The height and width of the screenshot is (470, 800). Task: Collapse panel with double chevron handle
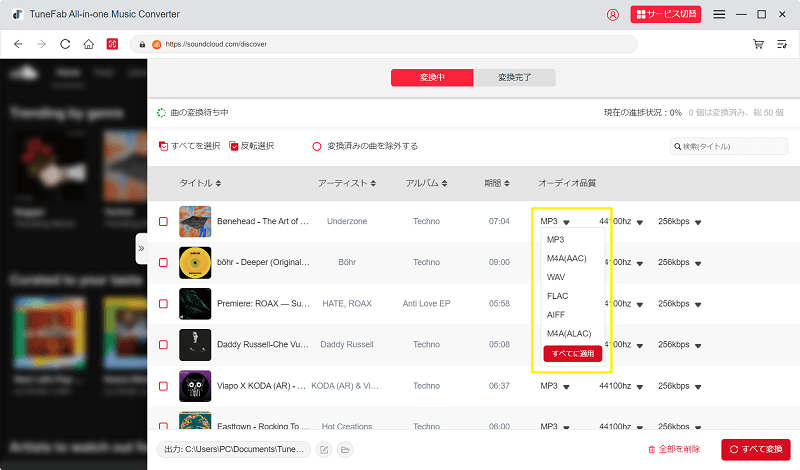141,249
